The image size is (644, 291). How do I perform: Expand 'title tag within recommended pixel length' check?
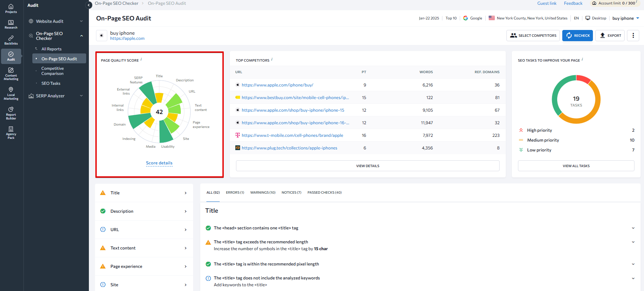633,264
